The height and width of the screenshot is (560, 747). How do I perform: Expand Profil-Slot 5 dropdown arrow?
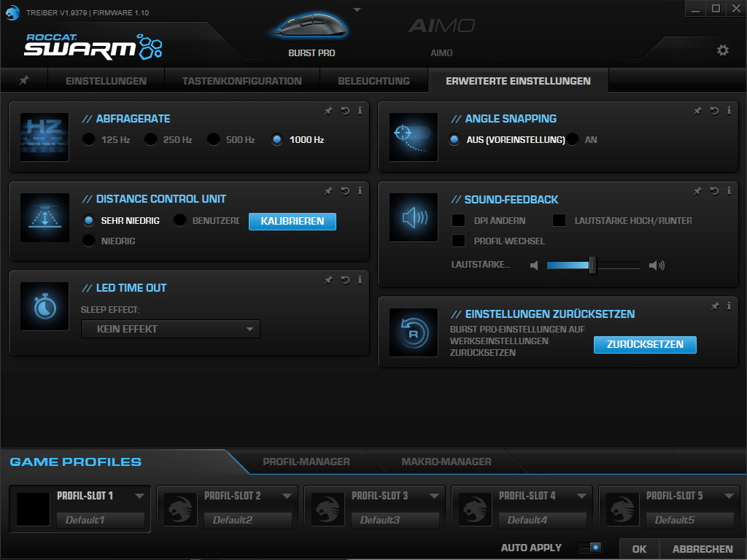tap(729, 496)
